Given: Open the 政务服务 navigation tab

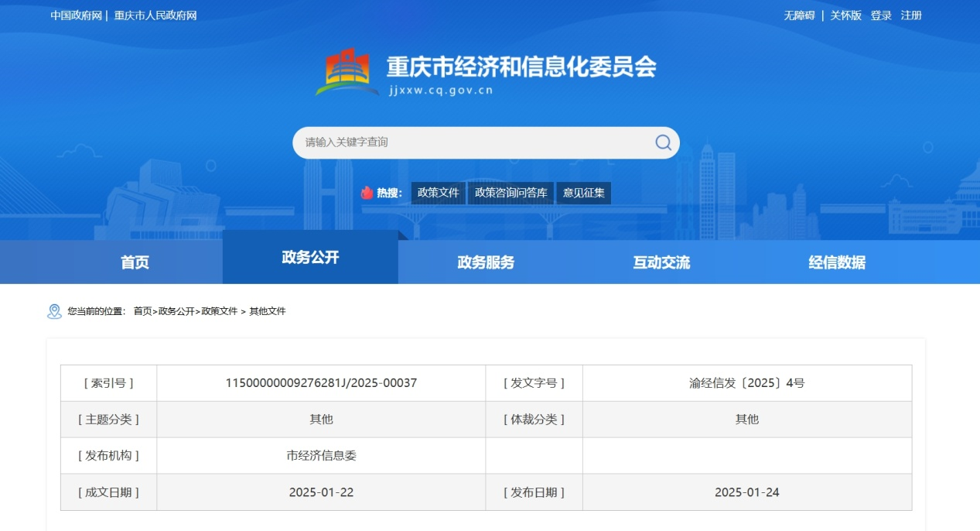Looking at the screenshot, I should tap(486, 262).
